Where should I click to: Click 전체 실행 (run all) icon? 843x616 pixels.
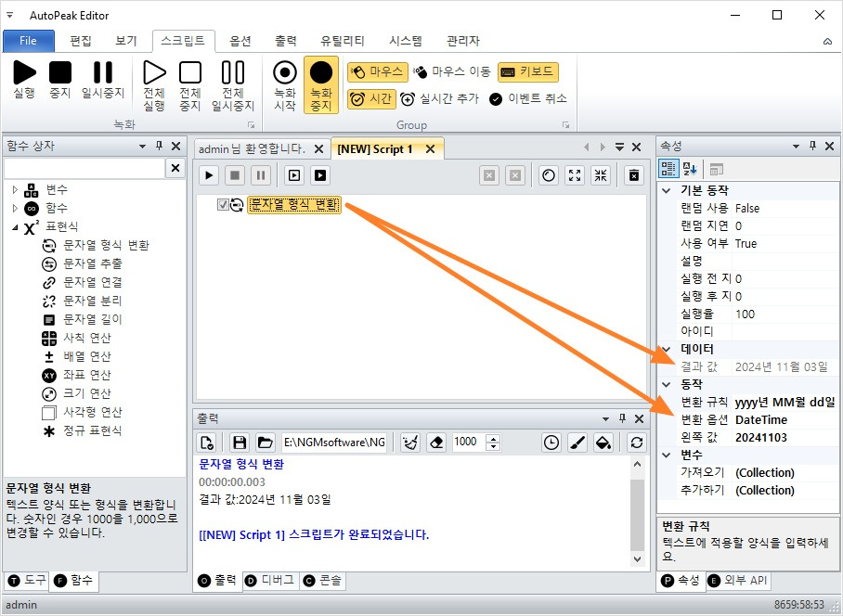click(154, 86)
